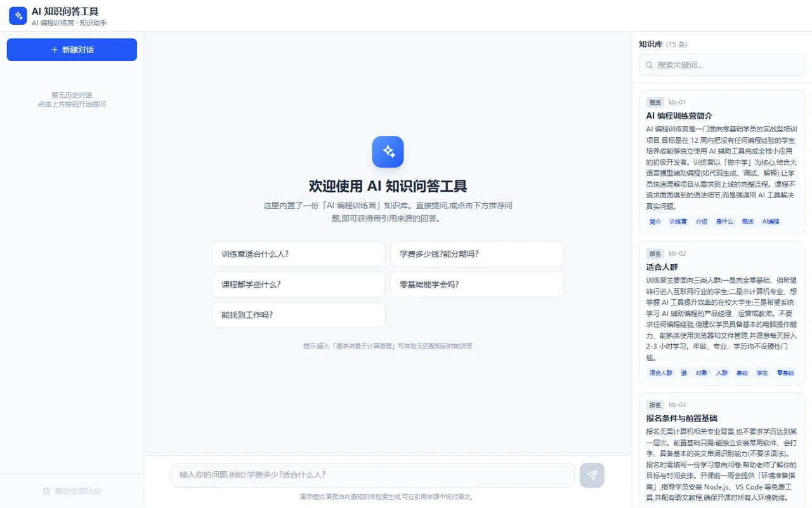Click the 演示模式 footer note under the input

click(388, 497)
